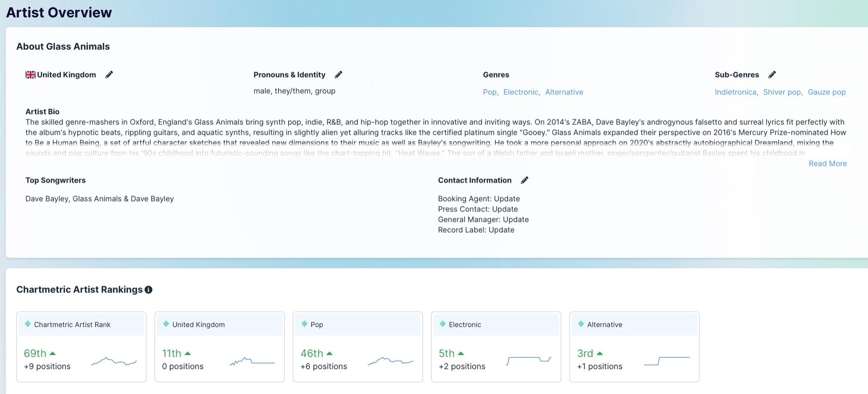Expand artist bio with Read More

828,164
